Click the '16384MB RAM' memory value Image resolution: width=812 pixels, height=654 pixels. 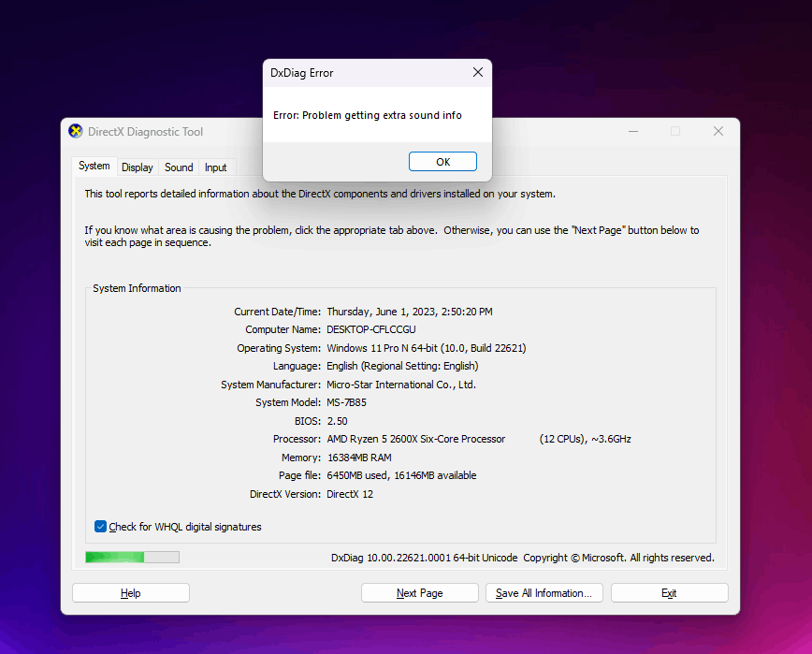[359, 458]
